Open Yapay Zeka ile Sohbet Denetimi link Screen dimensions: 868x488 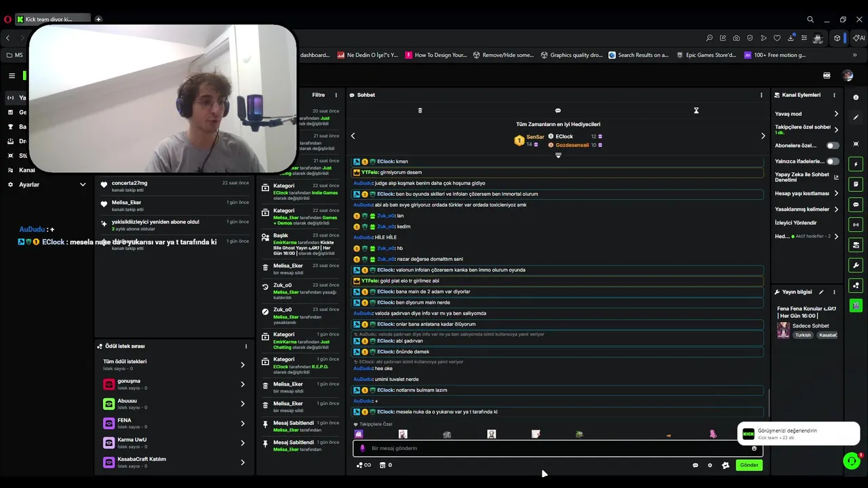(807, 177)
